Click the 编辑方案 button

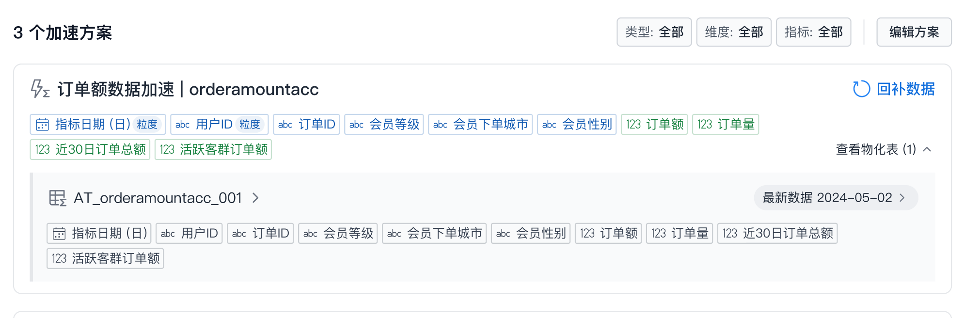pos(914,32)
